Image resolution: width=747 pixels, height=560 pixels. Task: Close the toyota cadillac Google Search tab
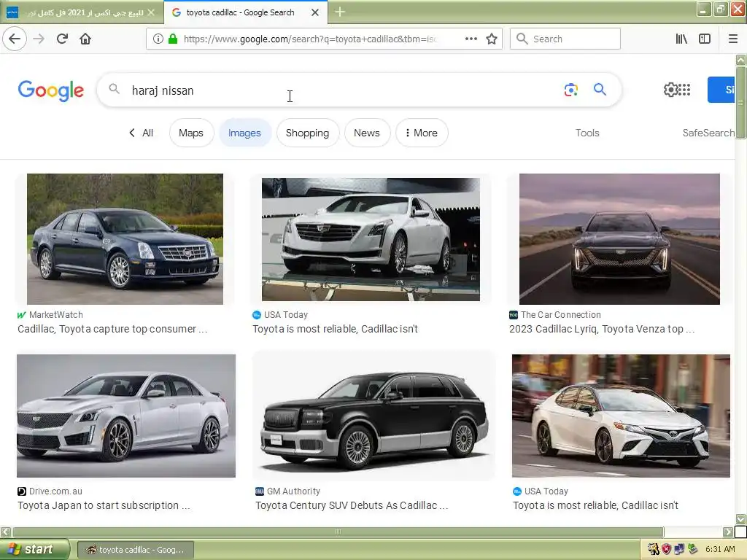coord(315,12)
